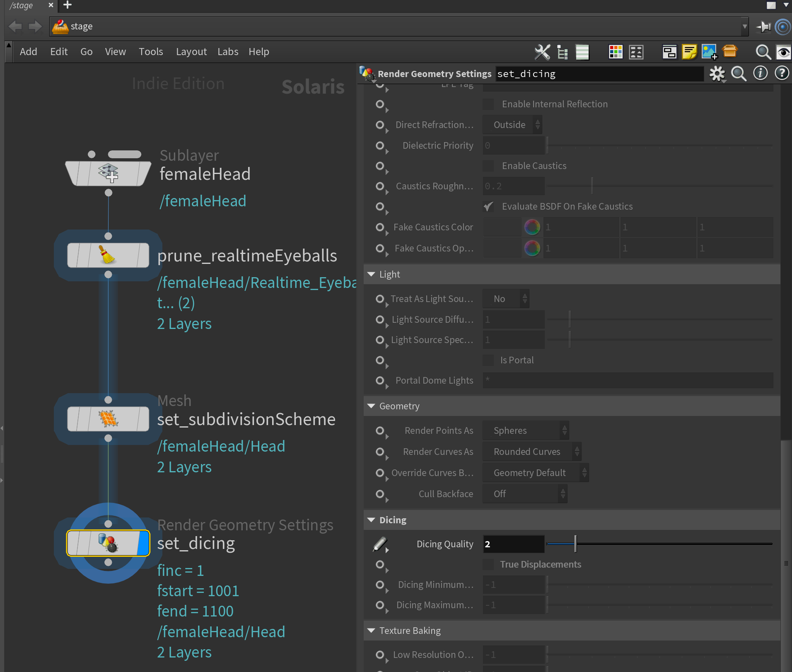Toggle Evaluate BSDF On Fake Caustics checkbox
Screen dimensions: 792x672
click(489, 206)
